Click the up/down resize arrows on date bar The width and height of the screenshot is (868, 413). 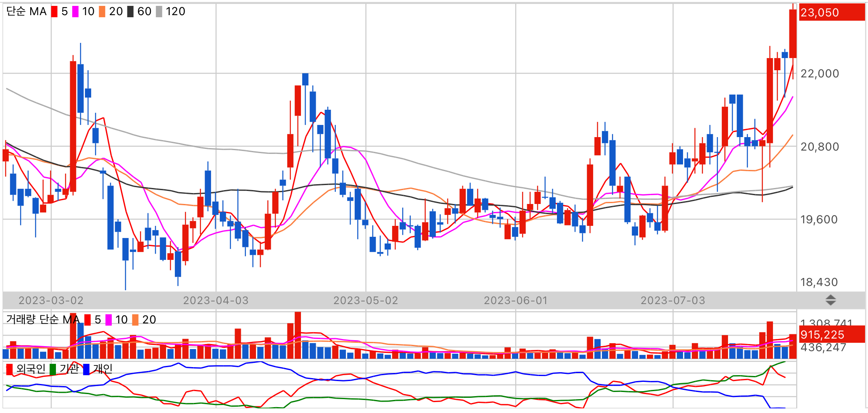tap(831, 300)
